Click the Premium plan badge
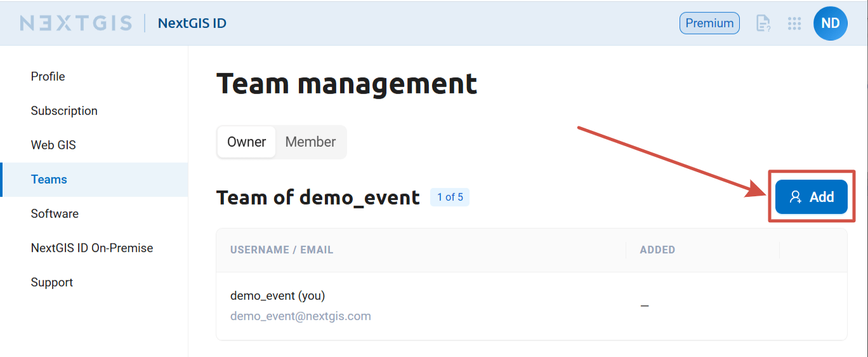The width and height of the screenshot is (868, 357). tap(709, 24)
